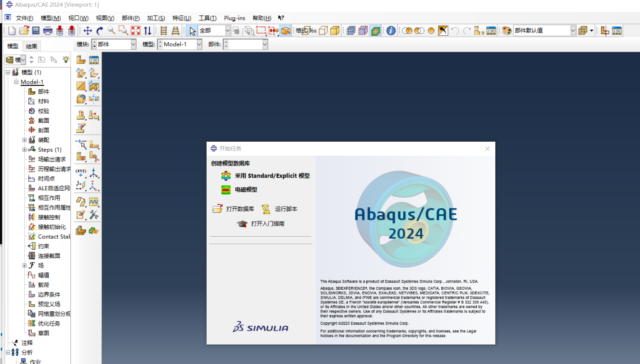
Task: Click the solid orange circle toolbar icon
Action: [x=431, y=31]
